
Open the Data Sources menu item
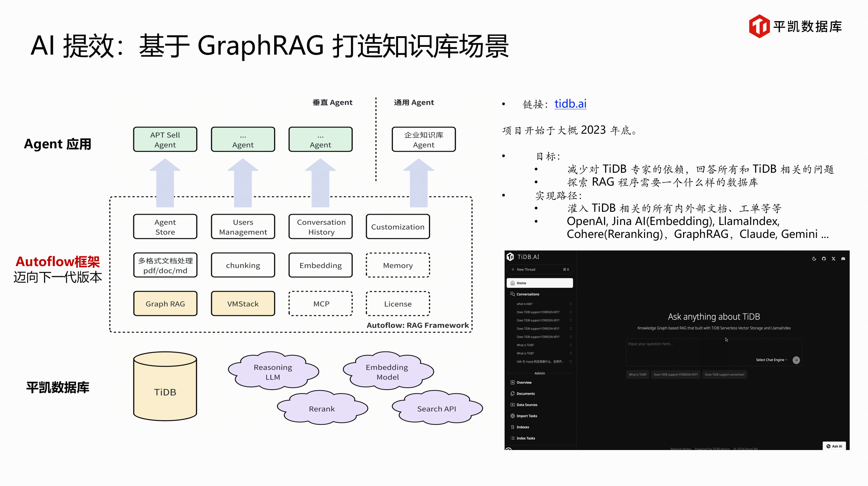tap(527, 405)
